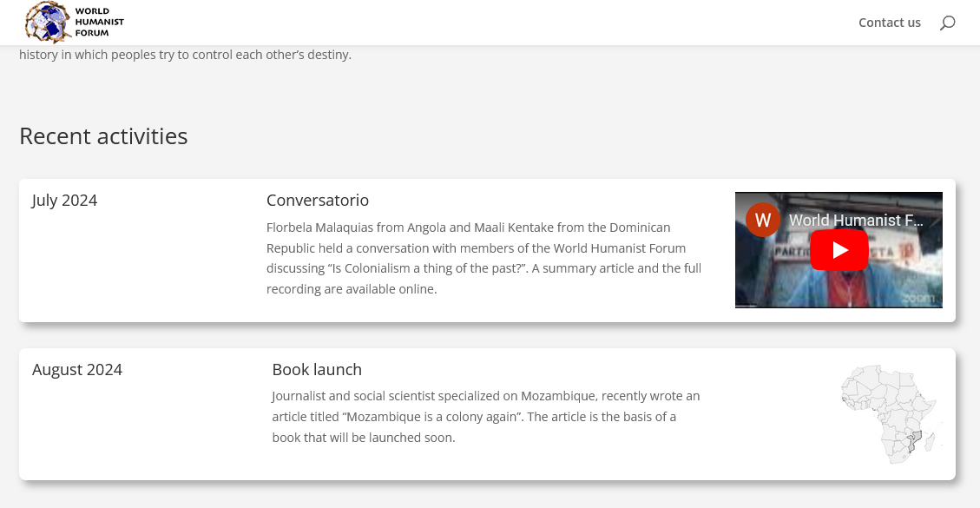Click the Conversatorio description paragraph
This screenshot has height=508, width=980.
[483, 258]
